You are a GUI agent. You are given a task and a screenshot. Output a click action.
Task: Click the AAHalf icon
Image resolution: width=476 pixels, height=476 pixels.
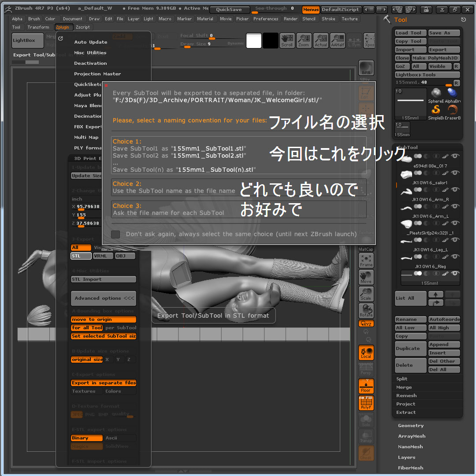click(338, 41)
